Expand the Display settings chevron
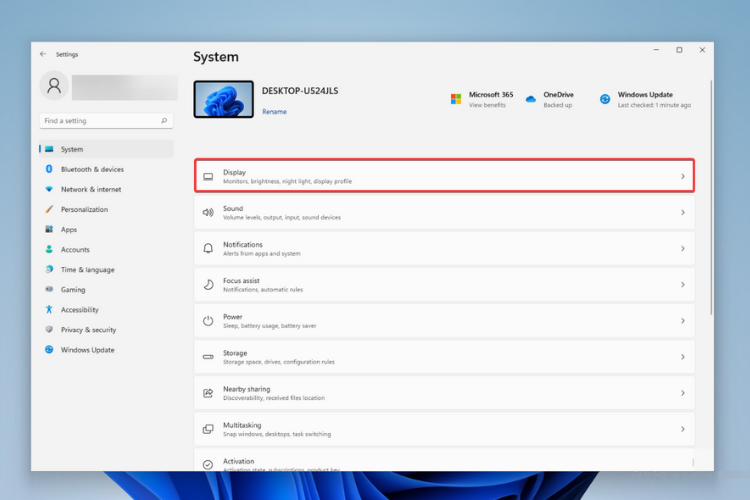 [683, 177]
